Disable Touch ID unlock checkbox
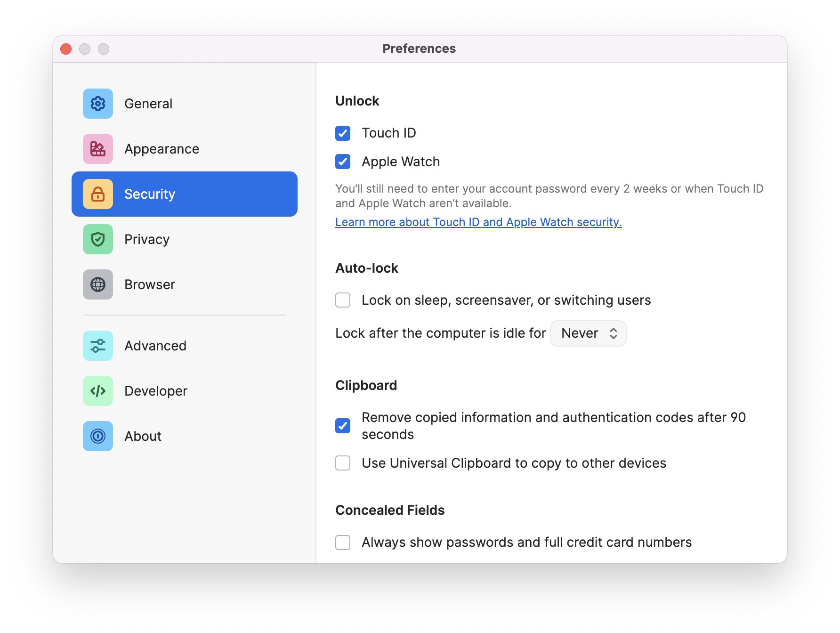Viewport: 840px width, 633px height. point(343,133)
